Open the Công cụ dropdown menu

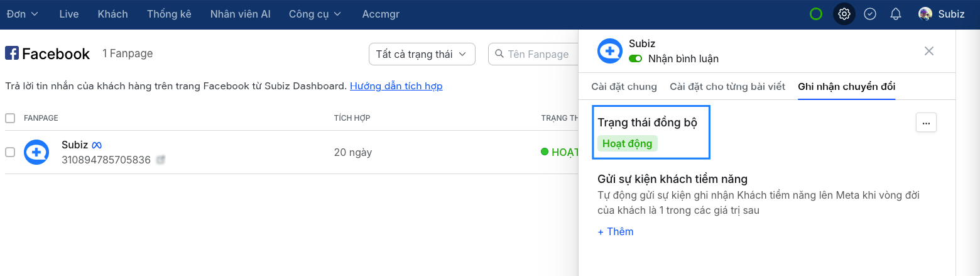(x=315, y=14)
